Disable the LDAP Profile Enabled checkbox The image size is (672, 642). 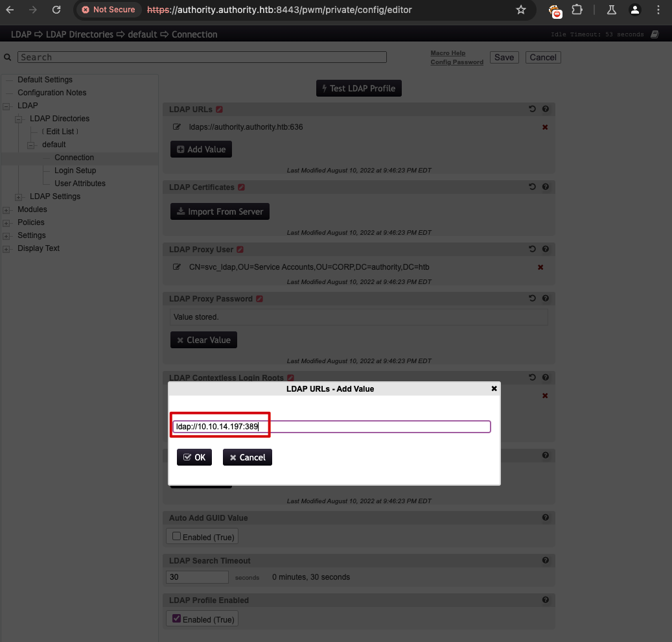pos(176,618)
